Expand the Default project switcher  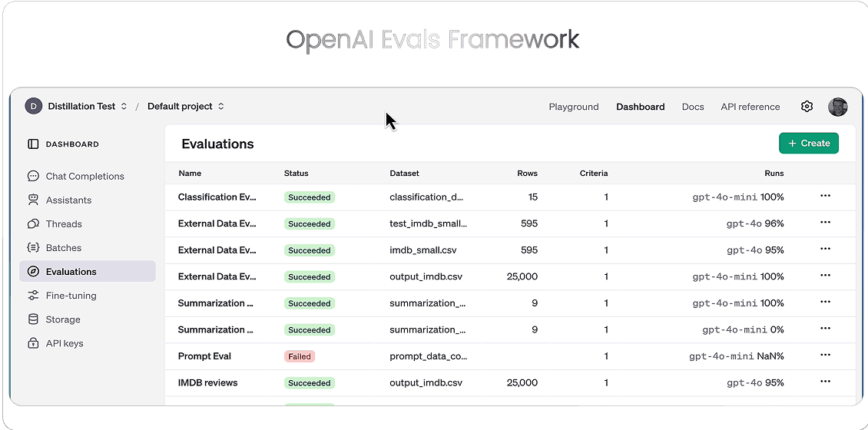click(221, 106)
